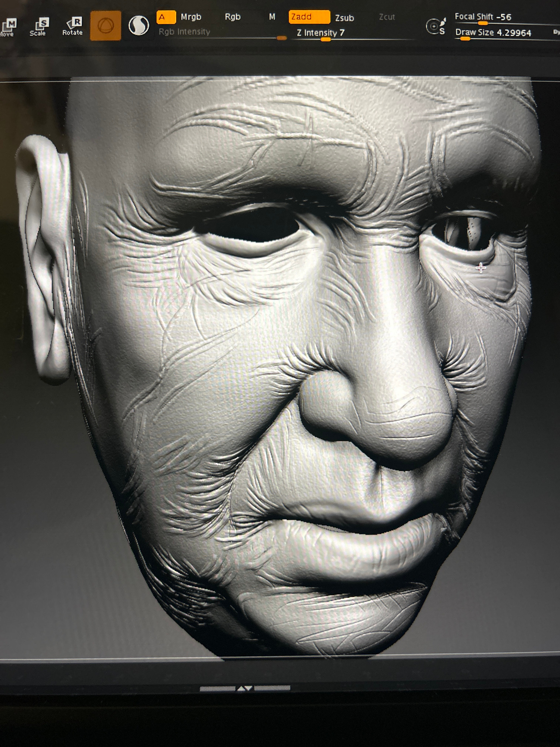
Task: Click the Lazy Mouse symmetry icon
Action: [x=436, y=26]
